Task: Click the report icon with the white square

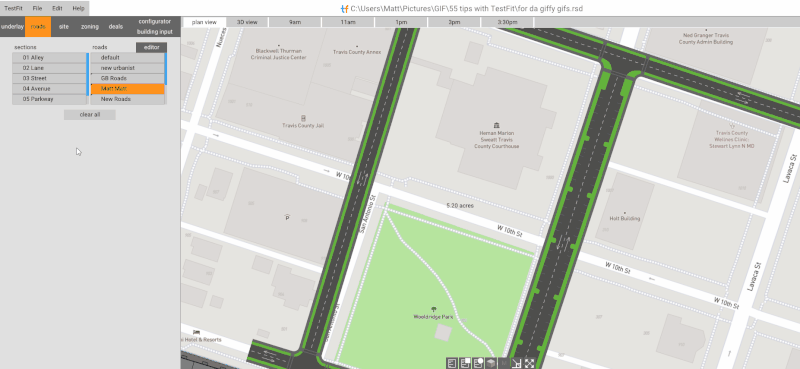Action: tap(465, 363)
